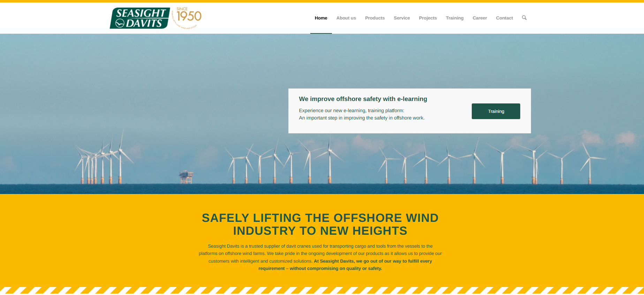The height and width of the screenshot is (295, 644).
Task: Click the leftmost wind turbine cluster
Action: [x=101, y=162]
